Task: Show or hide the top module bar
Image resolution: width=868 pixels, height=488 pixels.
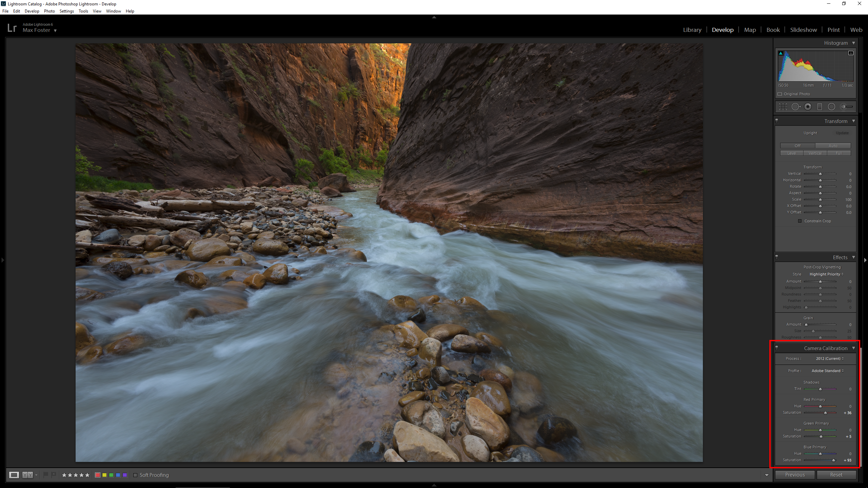Action: pos(434,17)
